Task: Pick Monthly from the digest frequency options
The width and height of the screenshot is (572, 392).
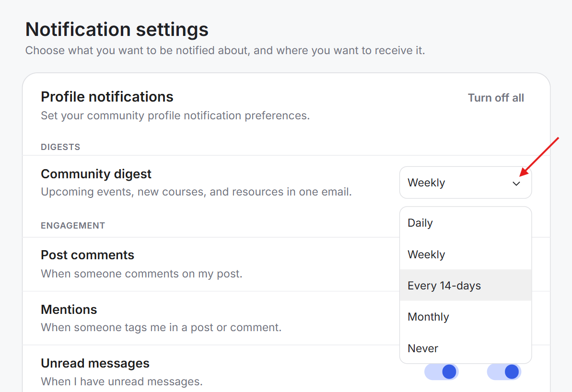Action: (466, 316)
